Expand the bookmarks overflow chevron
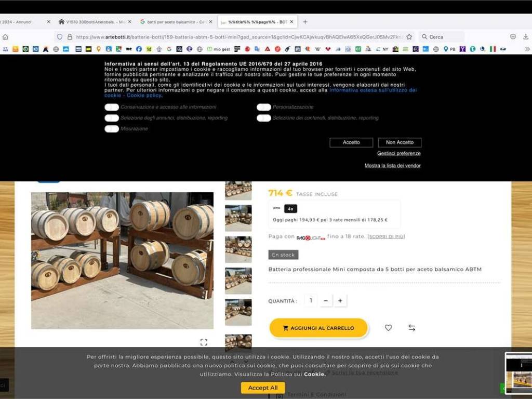 pyautogui.click(x=528, y=49)
